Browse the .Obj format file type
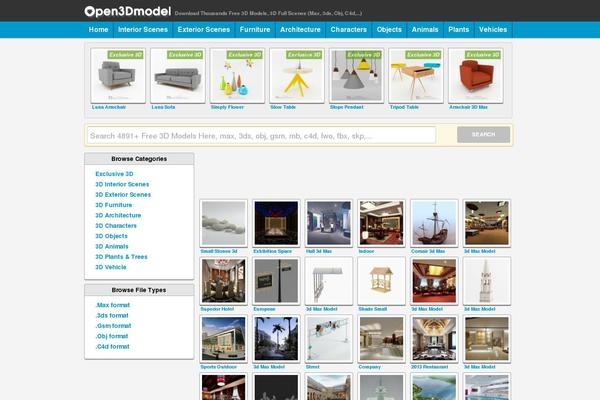600x400 pixels. click(112, 336)
